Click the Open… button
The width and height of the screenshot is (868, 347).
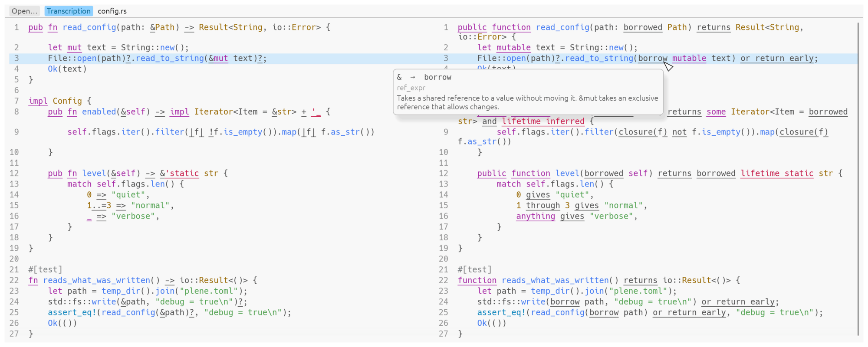click(x=24, y=11)
